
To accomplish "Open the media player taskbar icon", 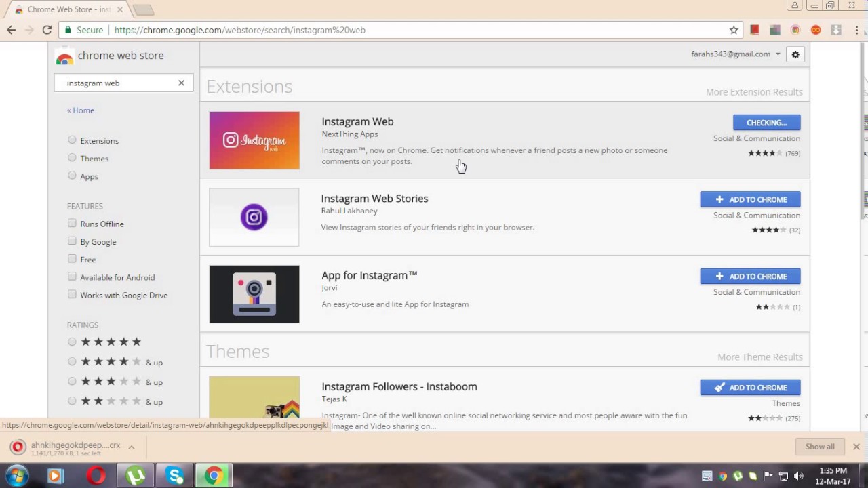I will [56, 476].
